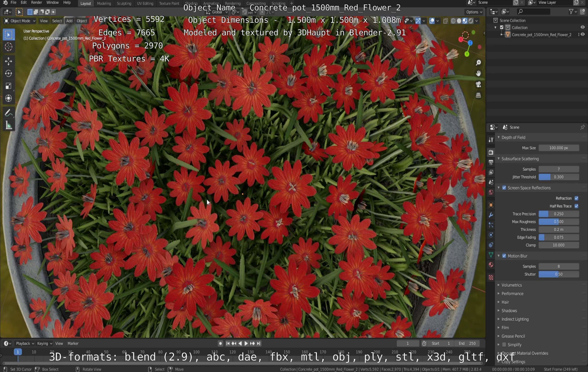Open the Object Constraints tab
The width and height of the screenshot is (588, 372).
pos(491,245)
